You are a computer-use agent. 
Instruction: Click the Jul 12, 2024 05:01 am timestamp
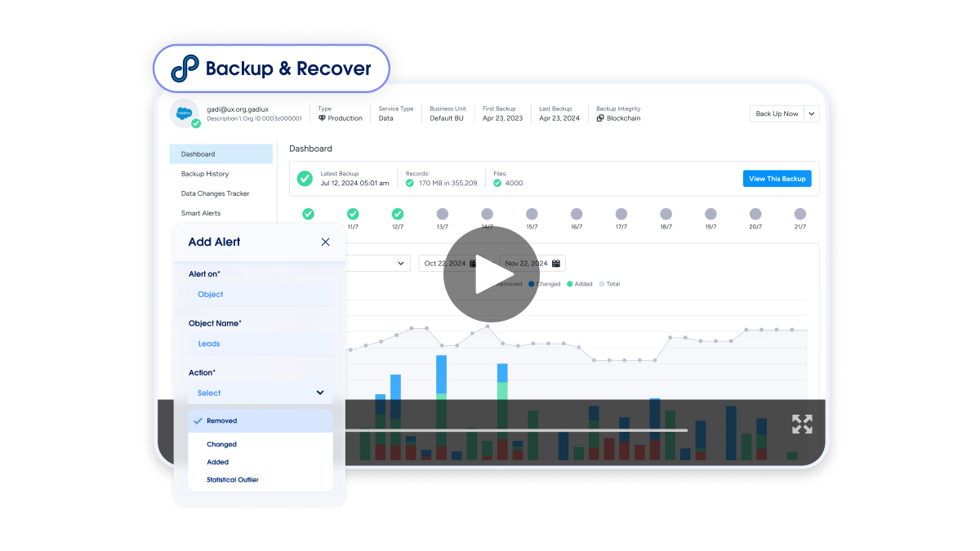355,183
